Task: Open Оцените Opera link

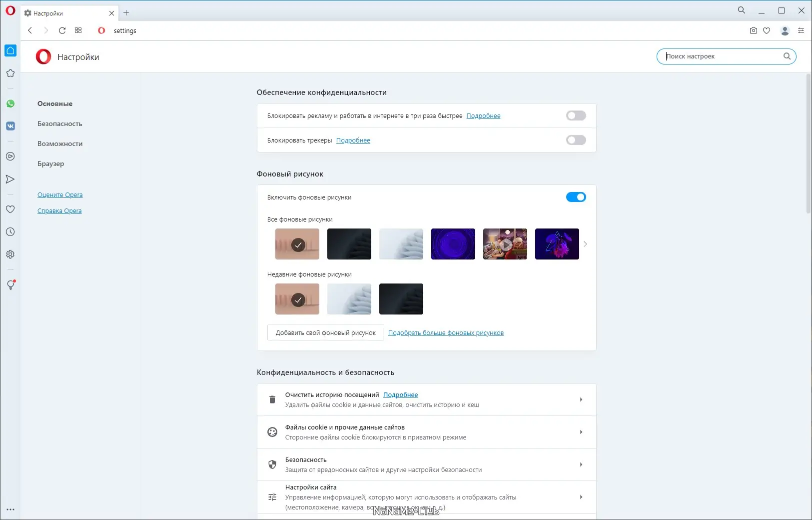Action: (x=60, y=195)
